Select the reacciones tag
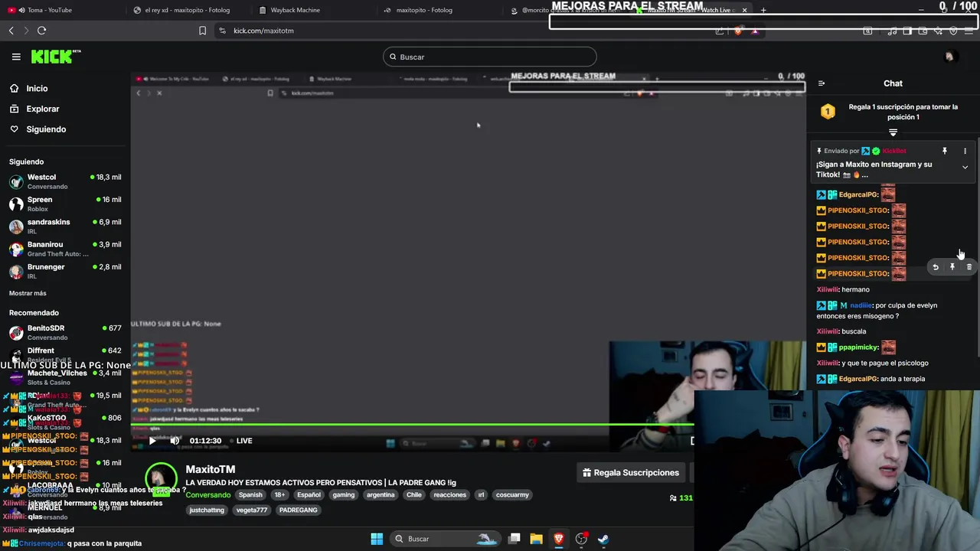The height and width of the screenshot is (551, 980). 449,494
